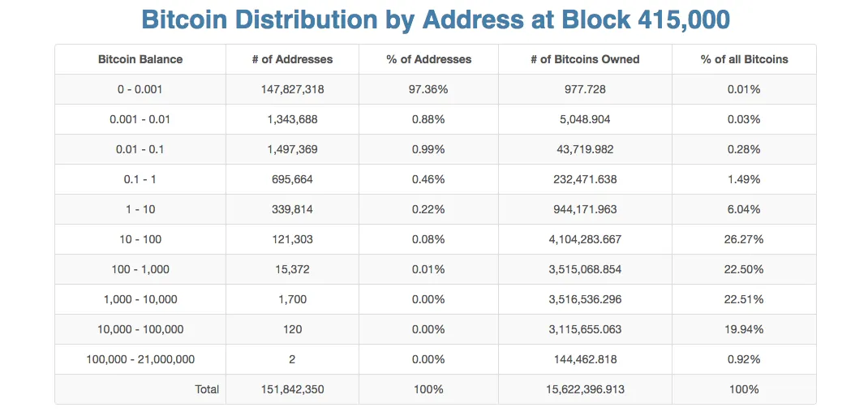Viewport: 868px width, 416px height.
Task: Select the 944,171.963 bitcoins cell
Action: [584, 209]
